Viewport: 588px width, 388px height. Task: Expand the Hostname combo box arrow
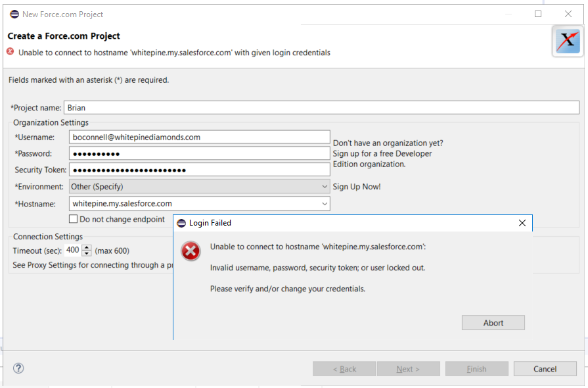point(325,204)
